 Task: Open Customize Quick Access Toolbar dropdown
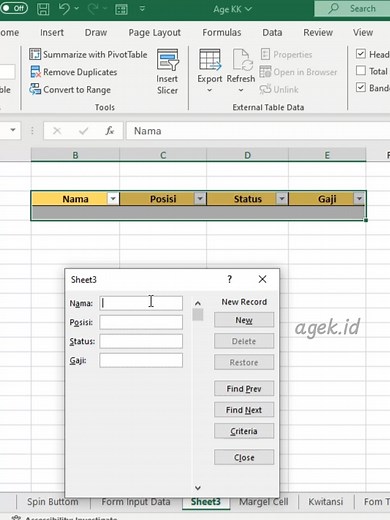coord(142,9)
